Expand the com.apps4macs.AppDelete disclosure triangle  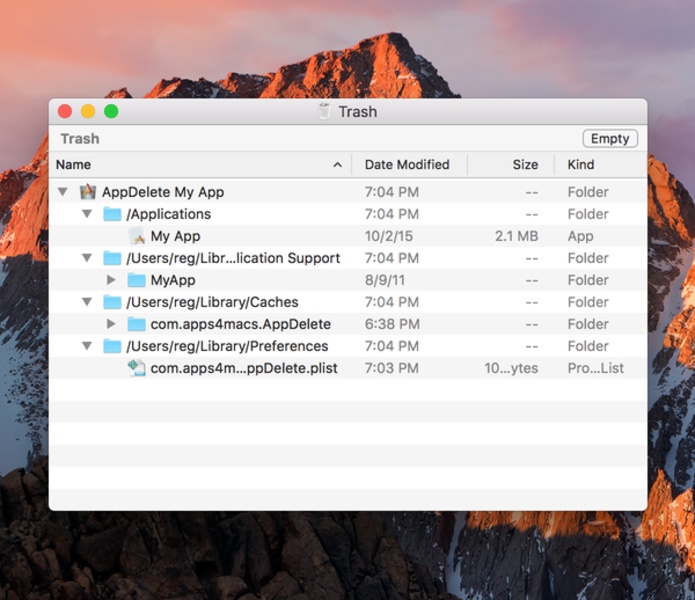tap(111, 324)
